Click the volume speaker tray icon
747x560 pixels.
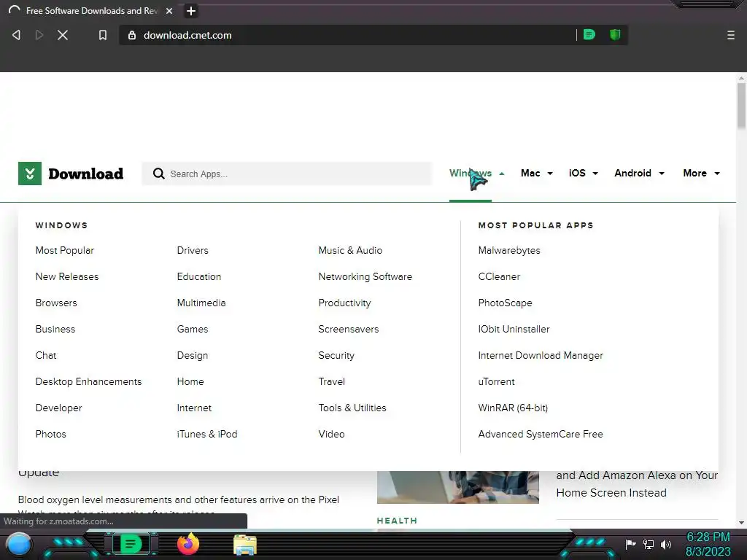(666, 544)
